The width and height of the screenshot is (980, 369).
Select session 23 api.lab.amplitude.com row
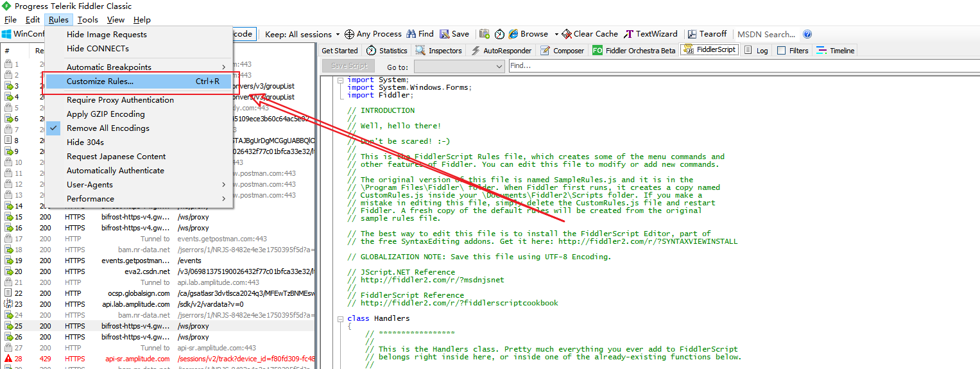pos(158,304)
